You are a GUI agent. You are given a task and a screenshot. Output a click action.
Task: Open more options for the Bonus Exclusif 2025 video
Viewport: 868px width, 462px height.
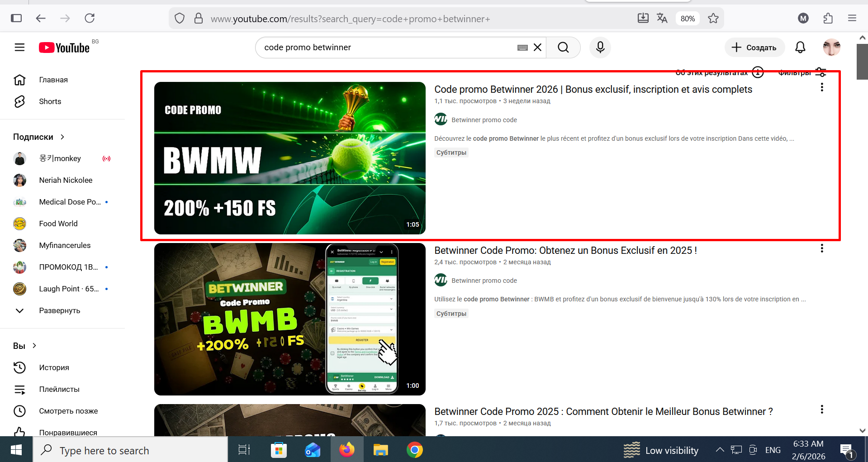tap(822, 248)
